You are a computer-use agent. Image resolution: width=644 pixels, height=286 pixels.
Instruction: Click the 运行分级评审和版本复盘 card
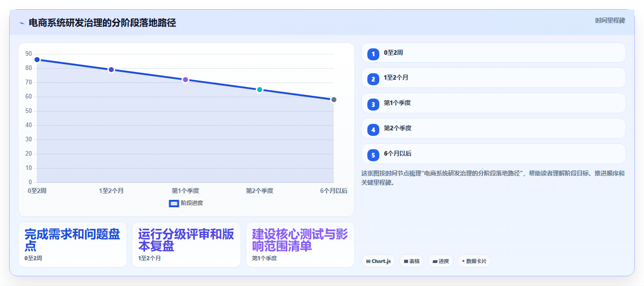point(186,245)
